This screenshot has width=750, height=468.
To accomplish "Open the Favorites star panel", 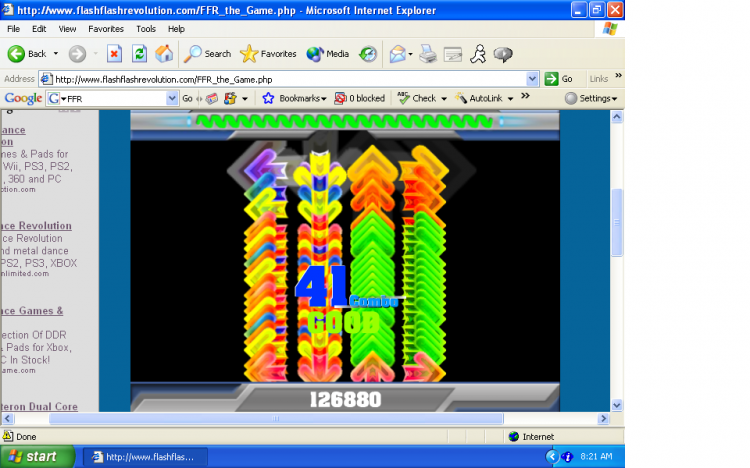I will [x=268, y=54].
